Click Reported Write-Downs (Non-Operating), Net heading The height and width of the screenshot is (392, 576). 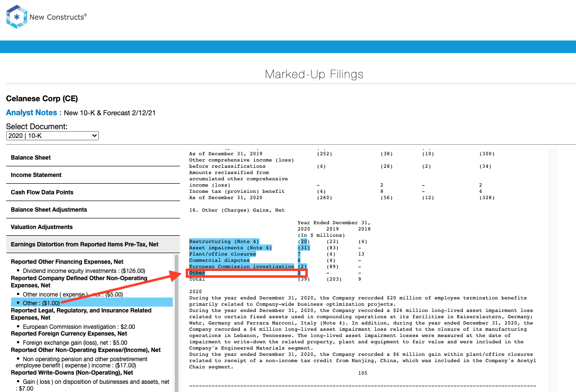(71, 373)
